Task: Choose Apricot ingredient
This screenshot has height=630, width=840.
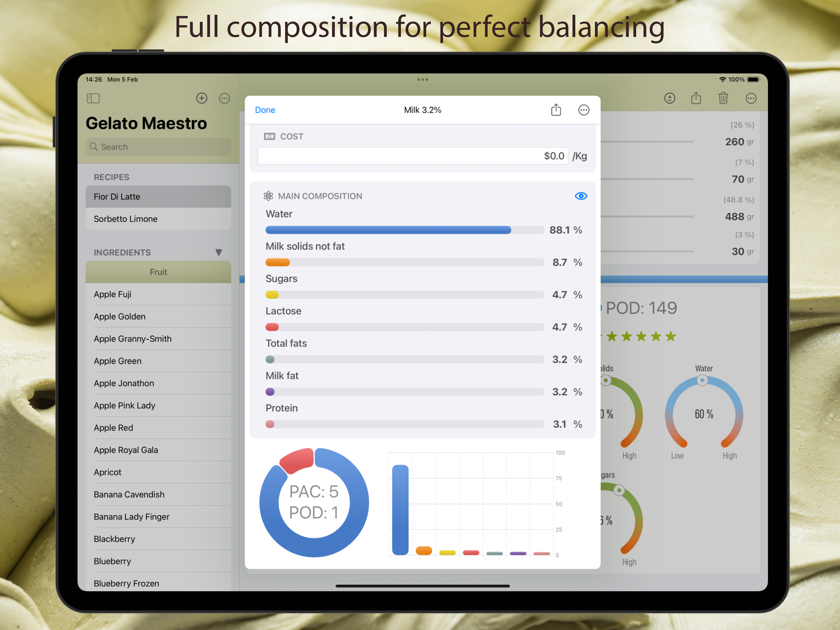Action: 158,472
